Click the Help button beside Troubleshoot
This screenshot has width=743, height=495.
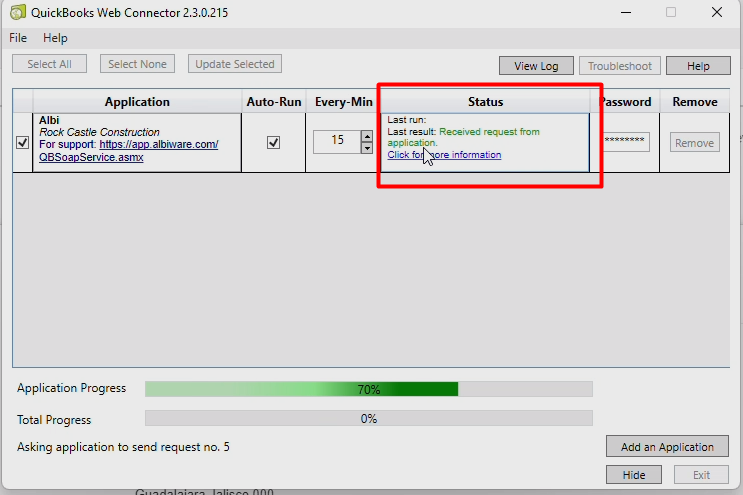[x=698, y=66]
